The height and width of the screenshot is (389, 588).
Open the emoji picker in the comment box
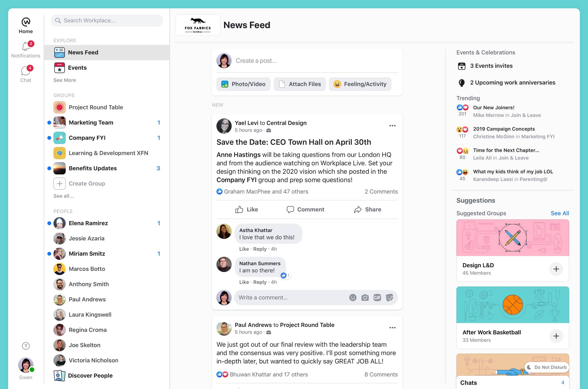(x=353, y=298)
